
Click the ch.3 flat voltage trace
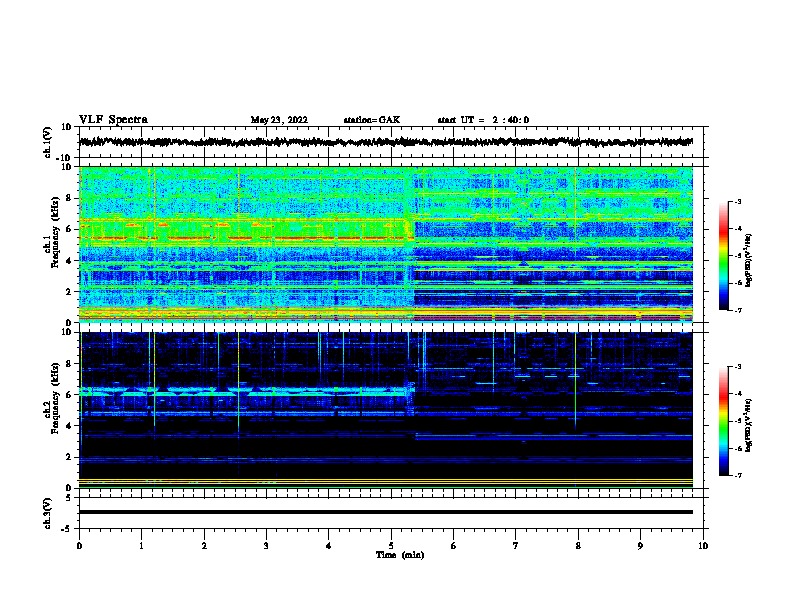click(x=385, y=512)
